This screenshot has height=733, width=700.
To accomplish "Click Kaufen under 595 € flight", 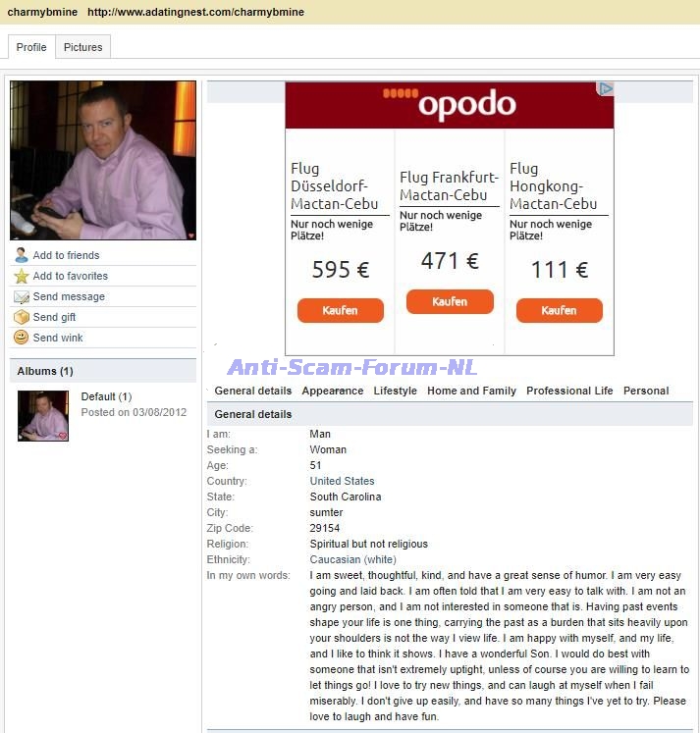I will pyautogui.click(x=341, y=310).
